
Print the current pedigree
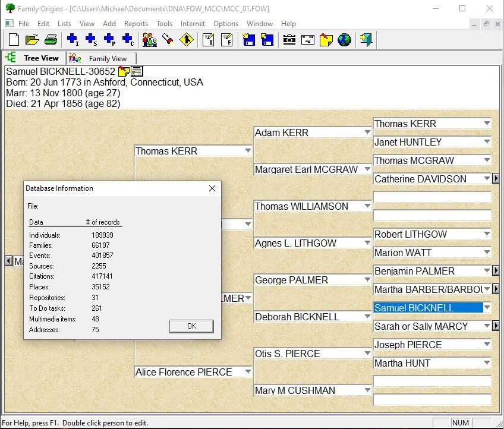[51, 40]
